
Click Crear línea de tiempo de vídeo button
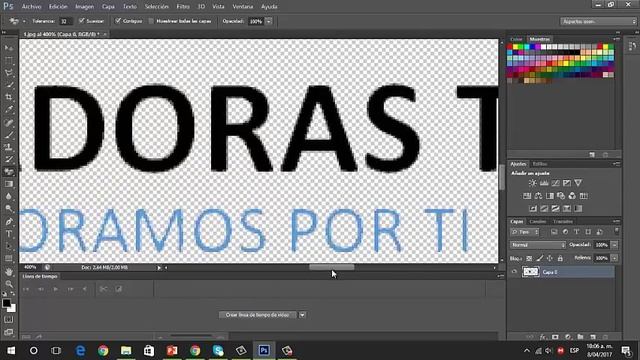tap(258, 315)
